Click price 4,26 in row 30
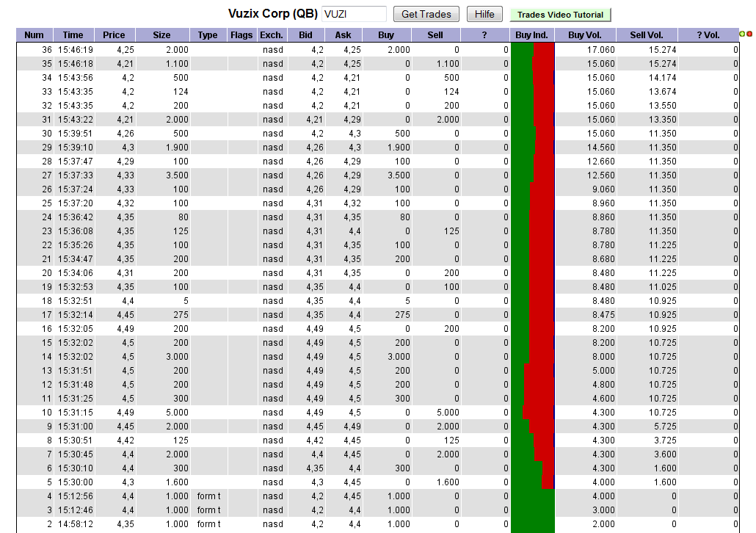756x533 pixels. coord(126,134)
